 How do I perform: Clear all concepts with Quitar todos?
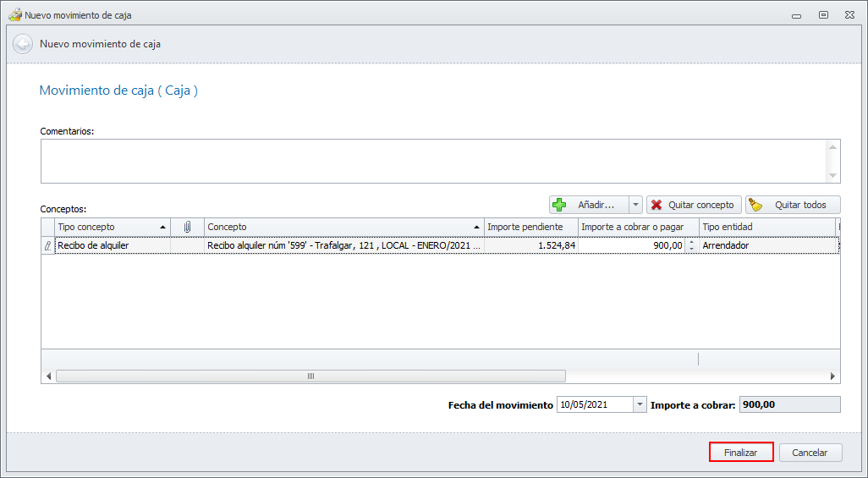pos(793,205)
